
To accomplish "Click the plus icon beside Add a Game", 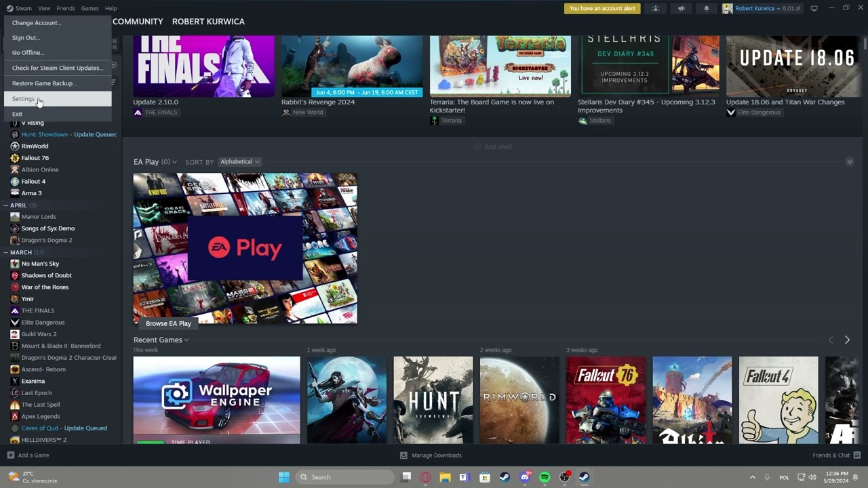I will coord(10,455).
